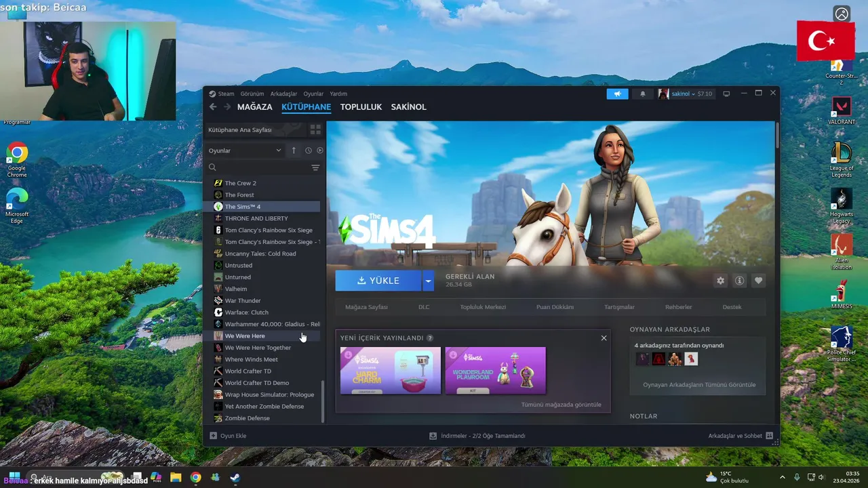This screenshot has height=488, width=868.
Task: Click Tümünü mağazada görüntüle
Action: point(561,405)
